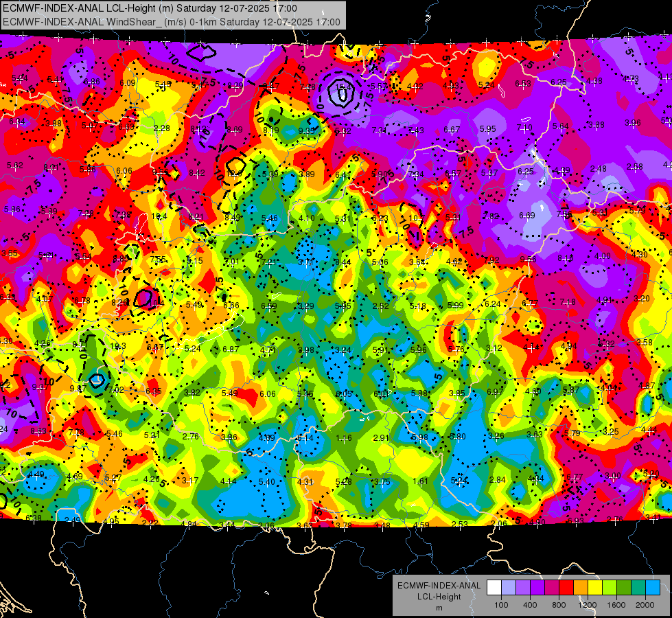Viewport: 672px width, 618px height.
Task: Click the legend tick label '100'
Action: [x=501, y=605]
